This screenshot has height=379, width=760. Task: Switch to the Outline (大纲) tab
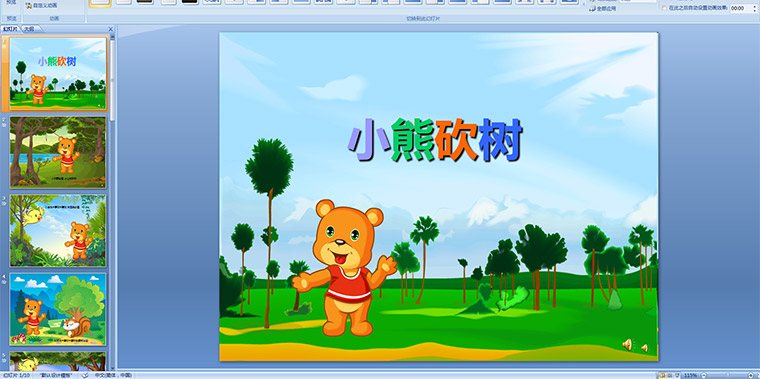click(x=29, y=29)
